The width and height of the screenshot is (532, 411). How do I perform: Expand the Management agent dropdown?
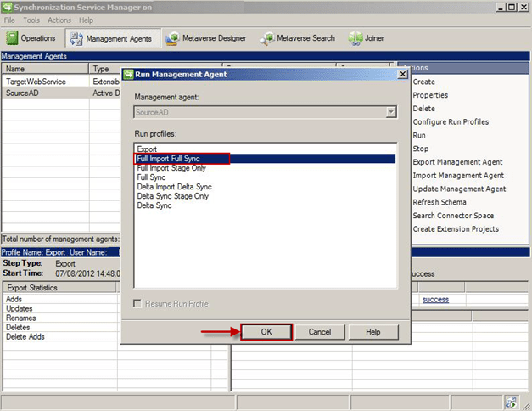[390, 112]
